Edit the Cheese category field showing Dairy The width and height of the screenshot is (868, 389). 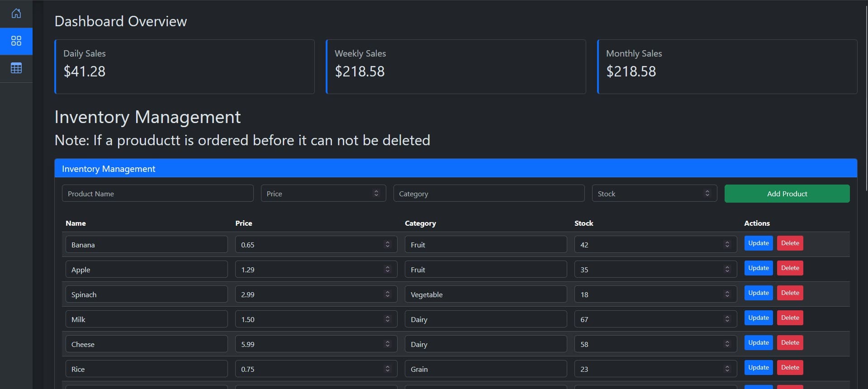(x=485, y=344)
